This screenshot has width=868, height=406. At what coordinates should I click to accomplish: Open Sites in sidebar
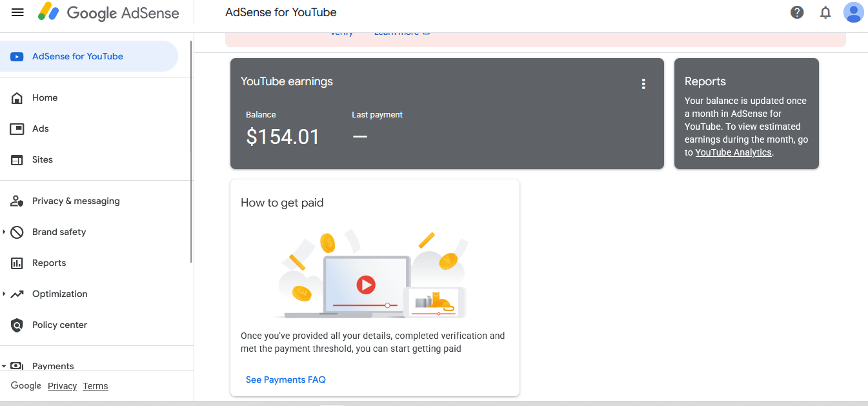pos(43,159)
